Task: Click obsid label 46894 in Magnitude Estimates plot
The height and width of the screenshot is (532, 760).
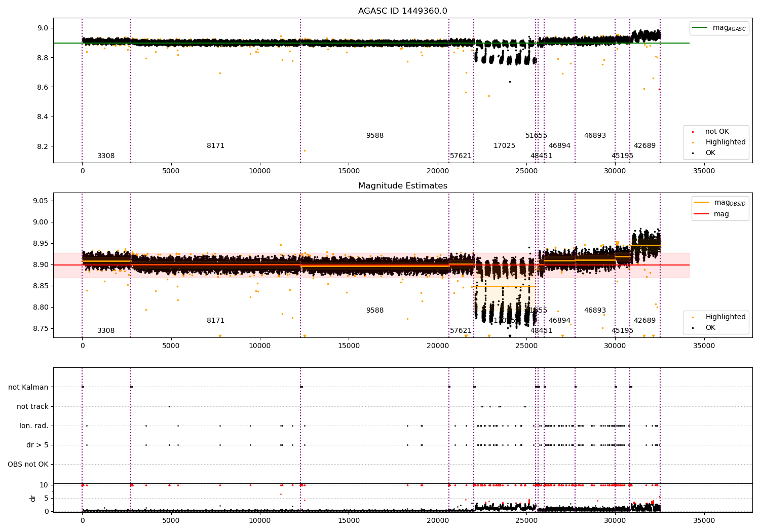Action: [x=559, y=321]
